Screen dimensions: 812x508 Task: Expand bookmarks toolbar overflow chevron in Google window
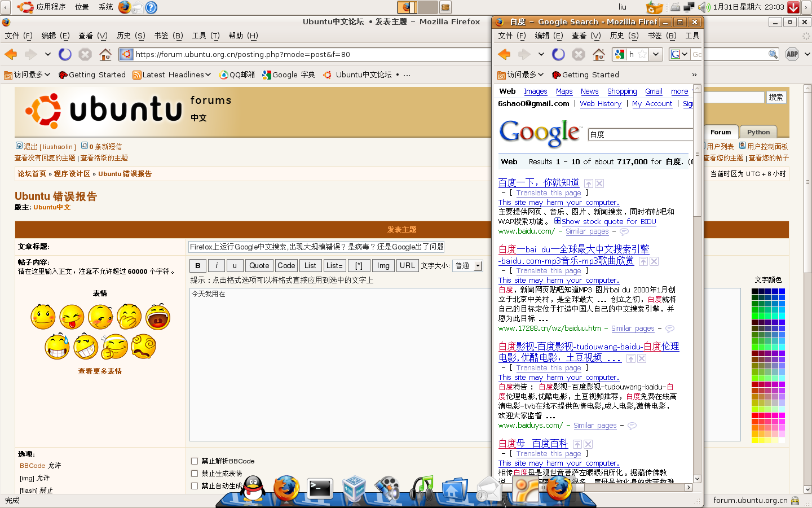point(694,75)
